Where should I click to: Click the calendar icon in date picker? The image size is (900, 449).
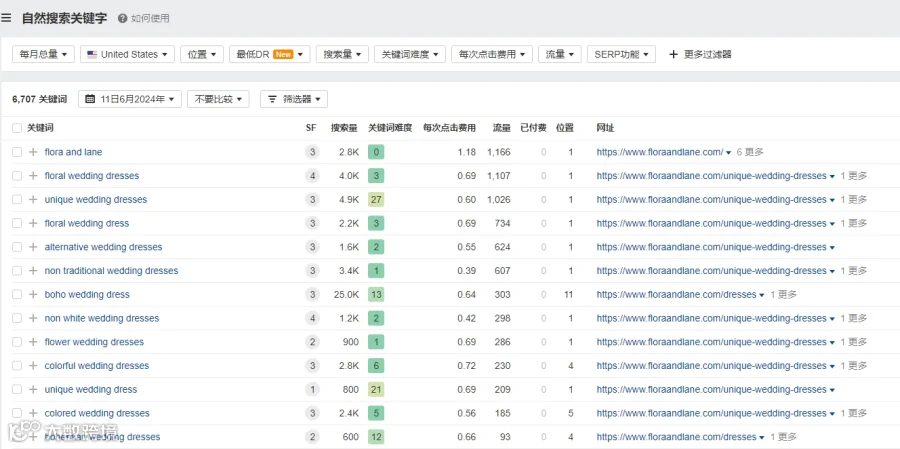(x=90, y=99)
